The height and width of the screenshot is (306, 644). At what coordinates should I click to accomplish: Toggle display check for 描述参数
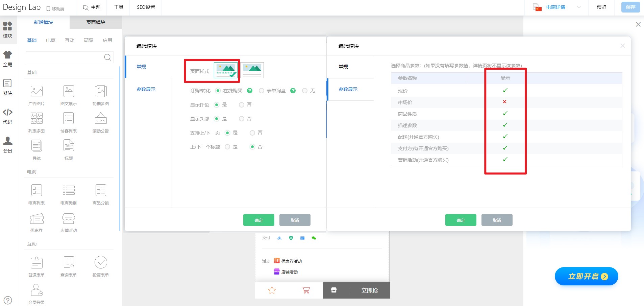505,125
